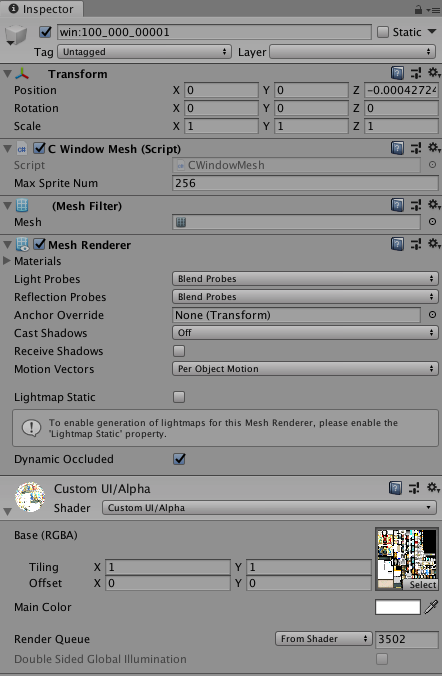442x676 pixels.
Task: Open Mesh Renderer help icon
Action: (x=397, y=244)
